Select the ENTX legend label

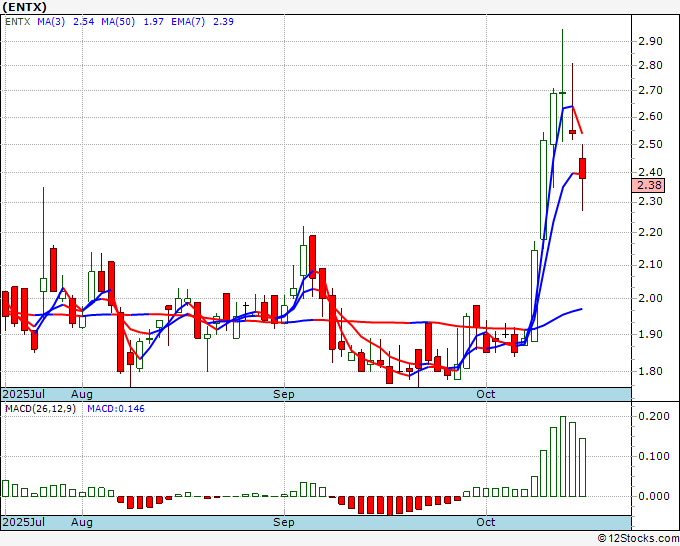click(x=18, y=22)
